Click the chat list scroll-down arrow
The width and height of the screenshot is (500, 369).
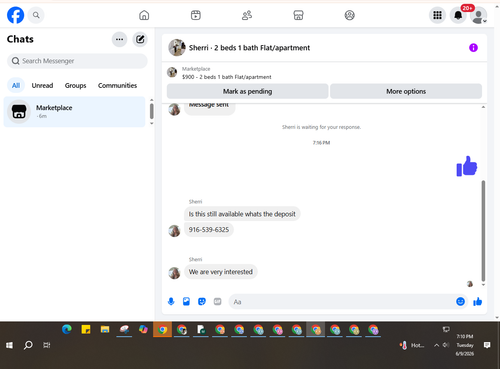pos(152,123)
